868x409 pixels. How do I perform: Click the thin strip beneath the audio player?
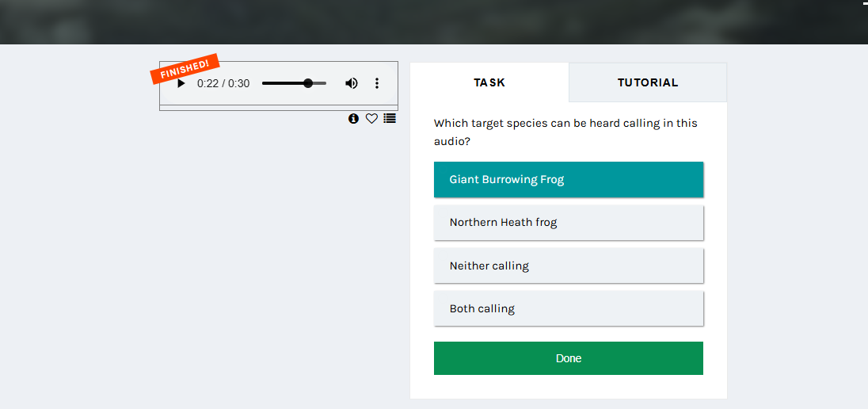pos(278,108)
